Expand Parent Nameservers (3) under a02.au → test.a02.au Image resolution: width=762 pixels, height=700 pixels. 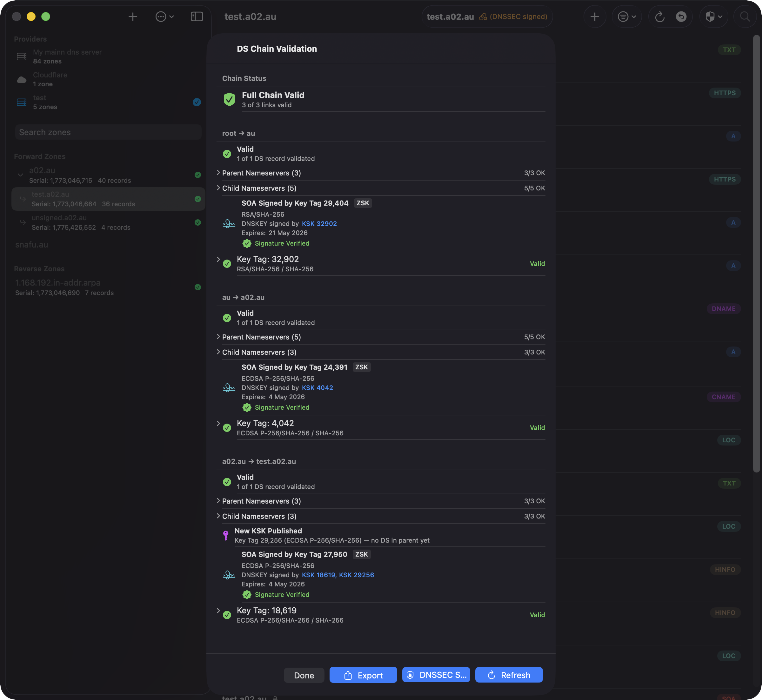(218, 501)
